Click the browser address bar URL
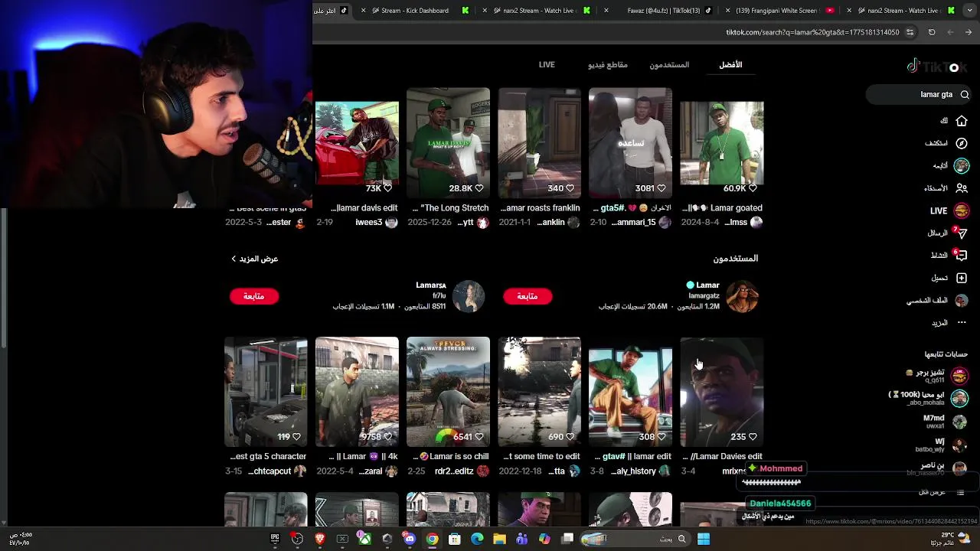The height and width of the screenshot is (551, 980). 812,32
